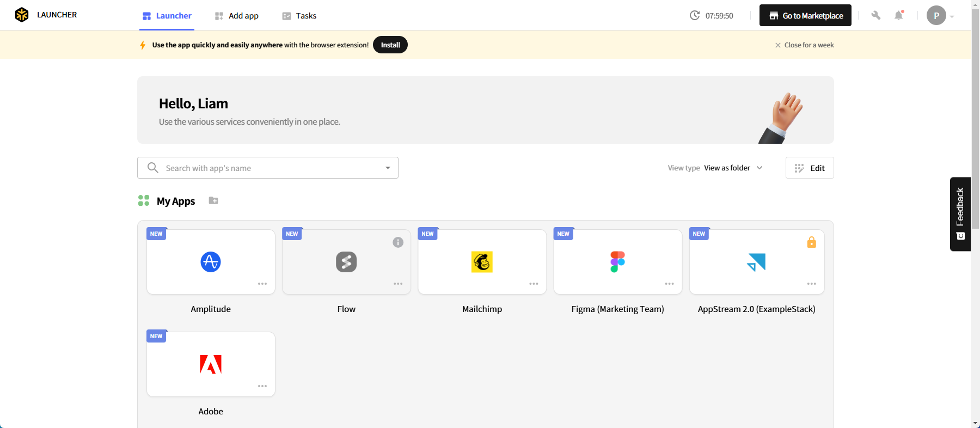The height and width of the screenshot is (428, 980).
Task: Open the Launcher tab
Action: (167, 16)
